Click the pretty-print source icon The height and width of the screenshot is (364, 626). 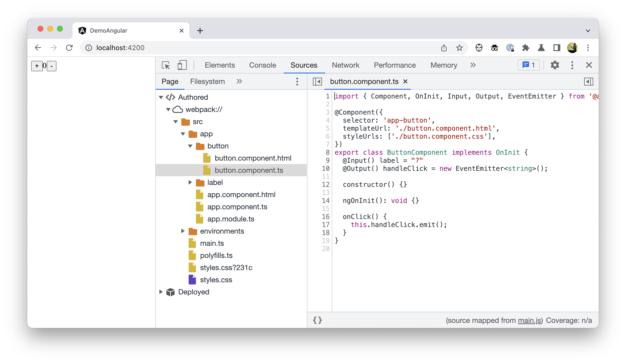(x=318, y=321)
